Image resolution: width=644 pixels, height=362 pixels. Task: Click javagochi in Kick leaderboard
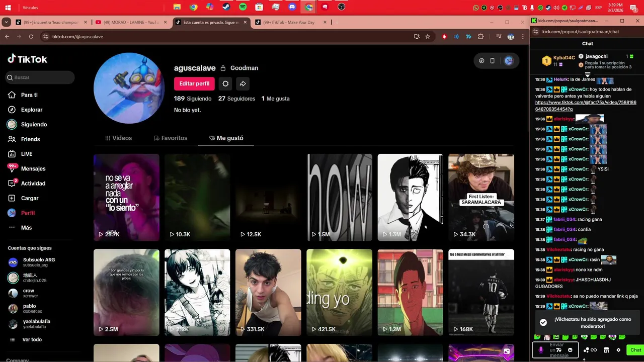tap(596, 56)
